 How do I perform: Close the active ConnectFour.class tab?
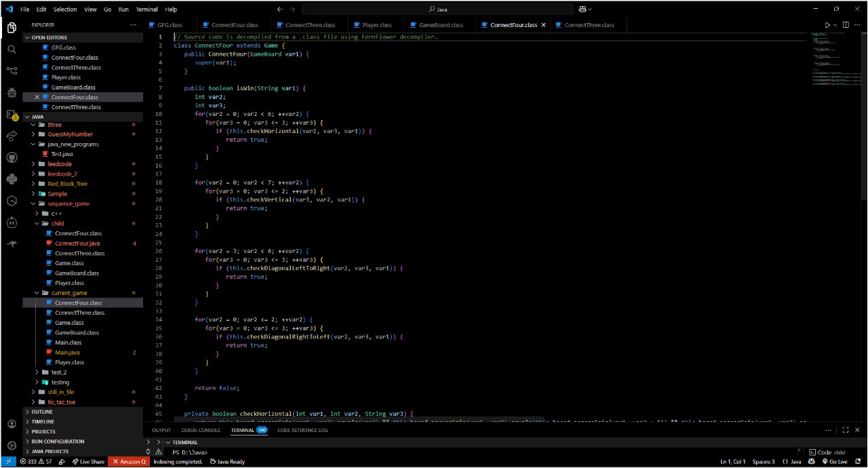pos(543,25)
